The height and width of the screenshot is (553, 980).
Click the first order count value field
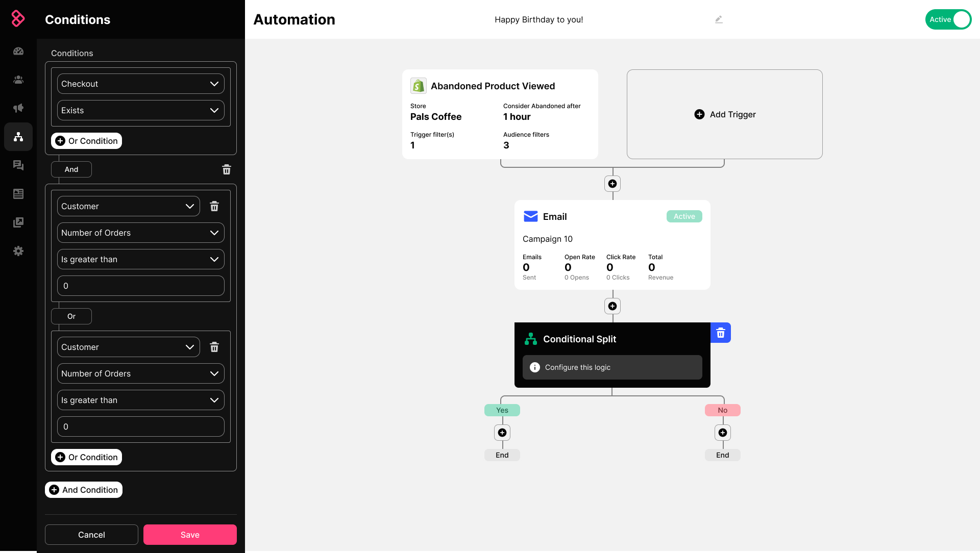point(141,286)
